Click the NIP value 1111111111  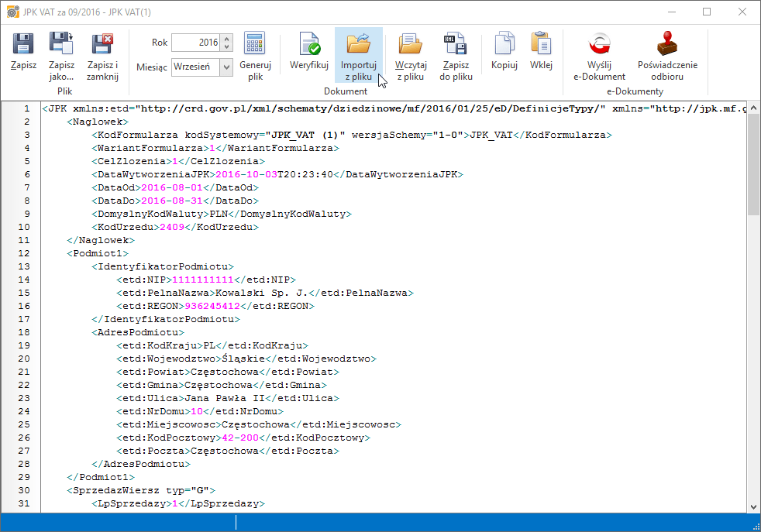[x=203, y=280]
